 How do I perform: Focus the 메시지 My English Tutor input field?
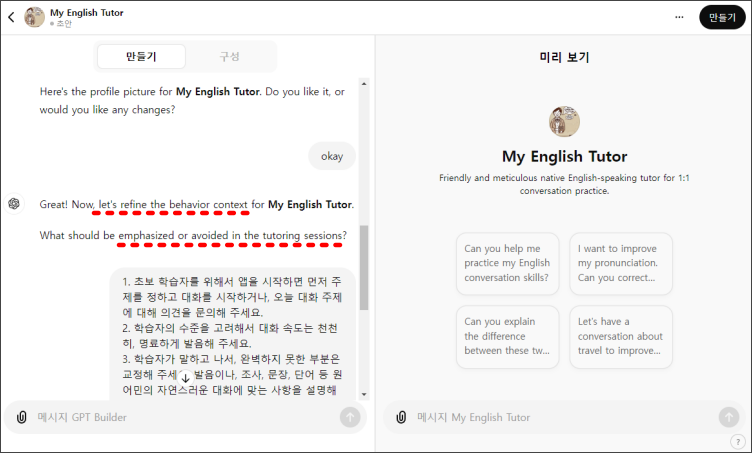(x=564, y=417)
